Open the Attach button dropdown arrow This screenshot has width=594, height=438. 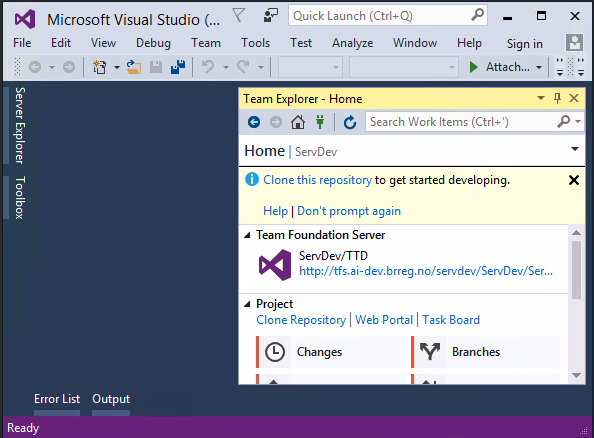click(x=539, y=67)
